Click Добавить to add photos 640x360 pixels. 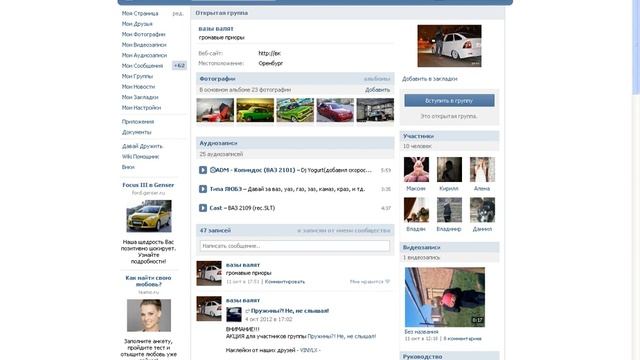point(378,90)
